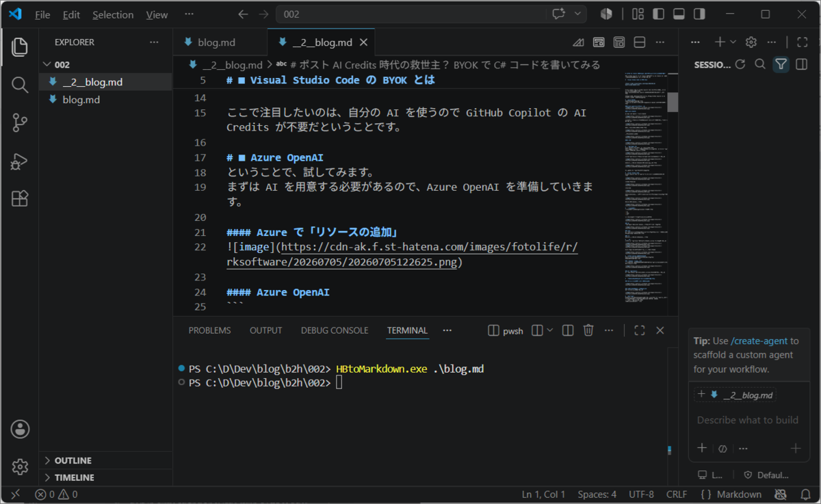Viewport: 821px width, 504px height.
Task: Expand the TIMELINE section
Action: click(x=105, y=477)
